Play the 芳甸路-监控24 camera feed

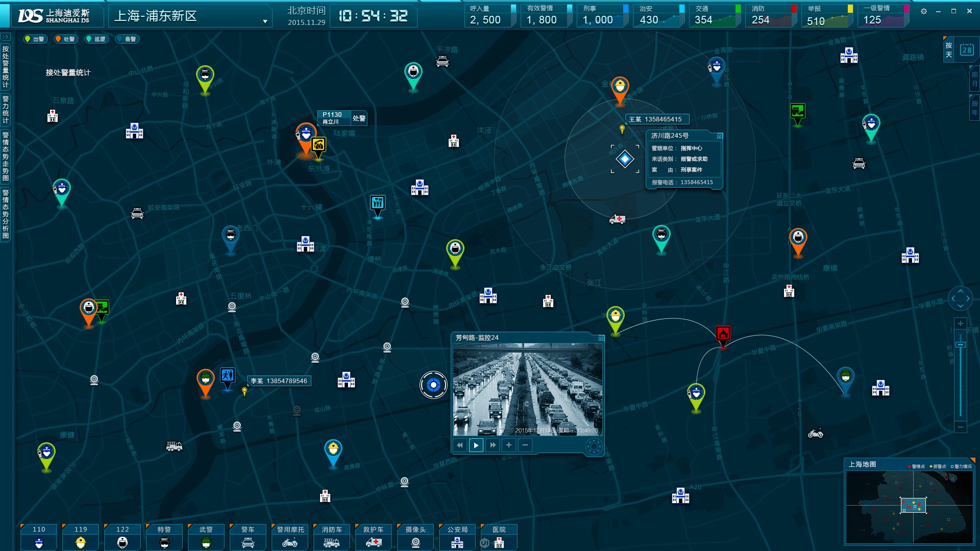[x=476, y=445]
